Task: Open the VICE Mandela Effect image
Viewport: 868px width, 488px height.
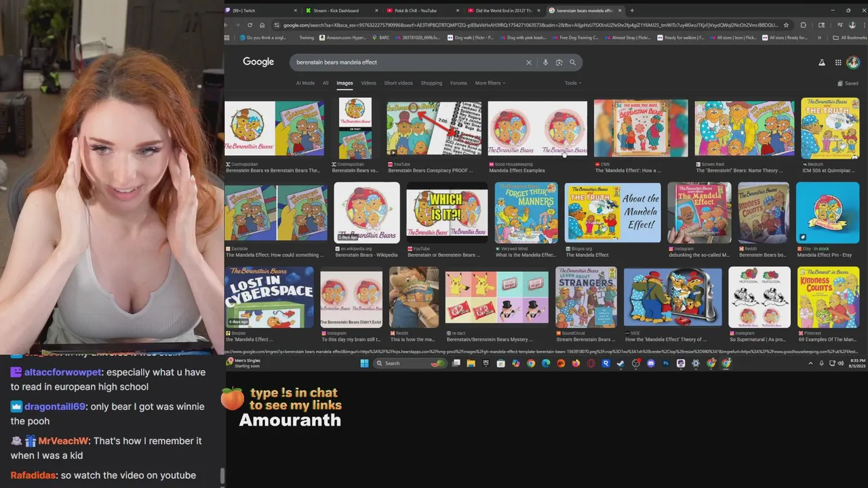Action: pos(673,297)
